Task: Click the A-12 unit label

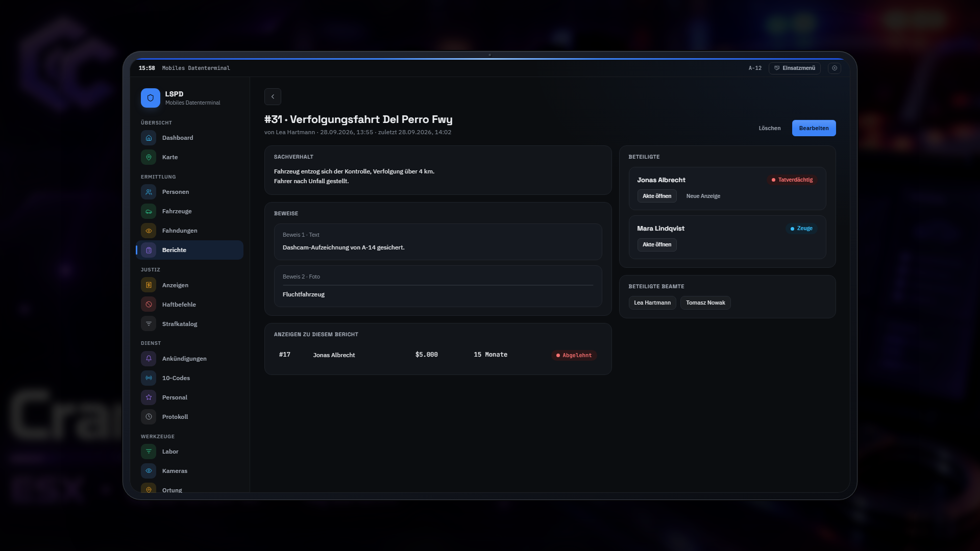Action: click(755, 68)
